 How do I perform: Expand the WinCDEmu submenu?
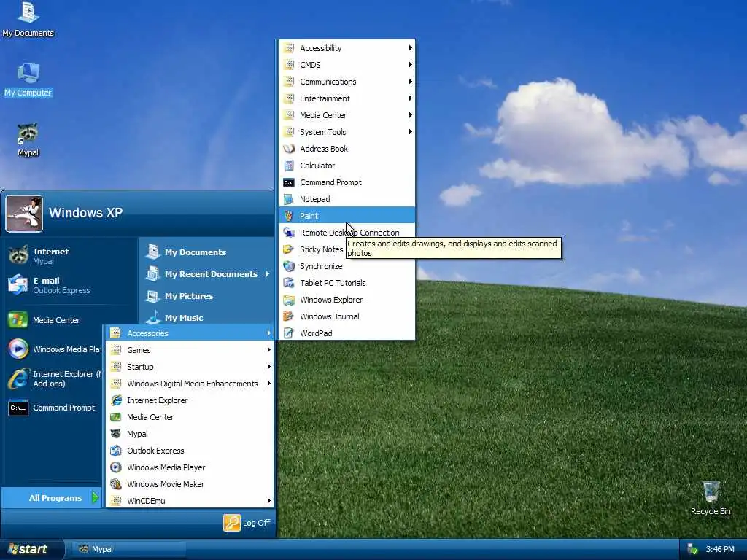(x=190, y=500)
